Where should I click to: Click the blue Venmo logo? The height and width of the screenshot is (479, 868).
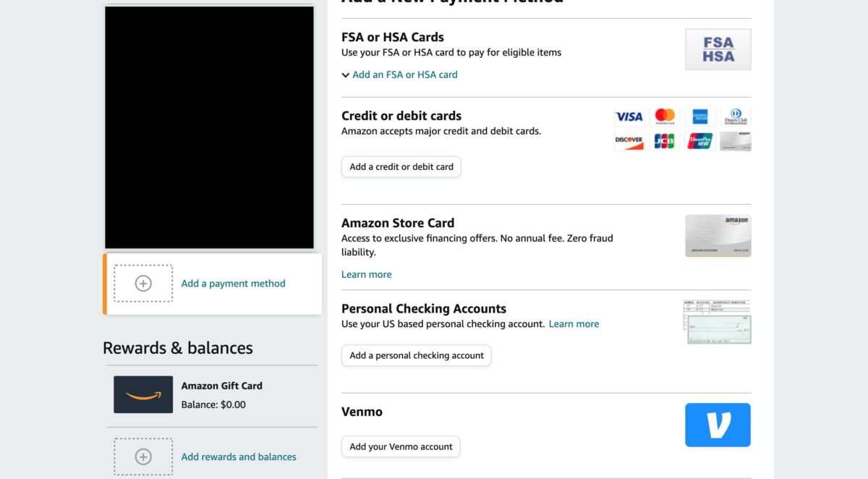pos(718,425)
